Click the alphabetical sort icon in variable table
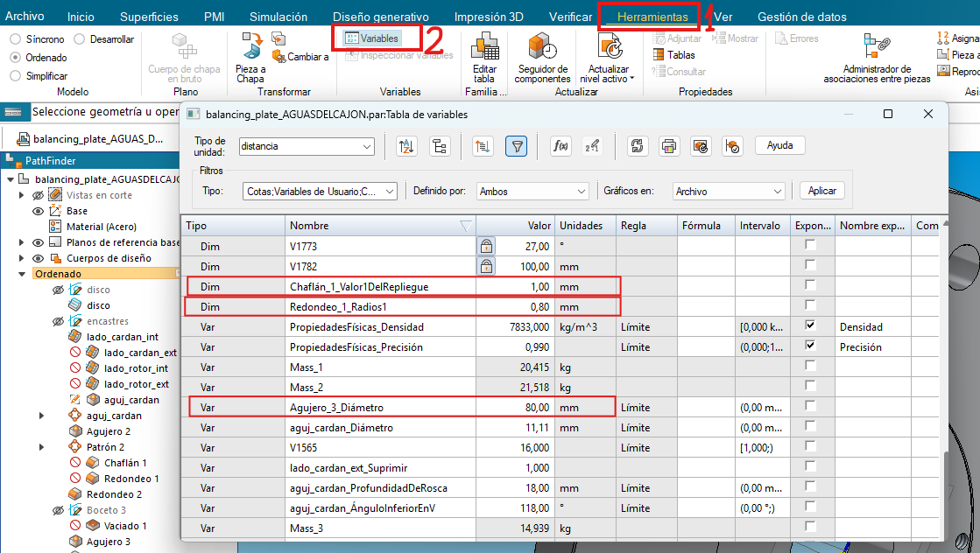 406,146
